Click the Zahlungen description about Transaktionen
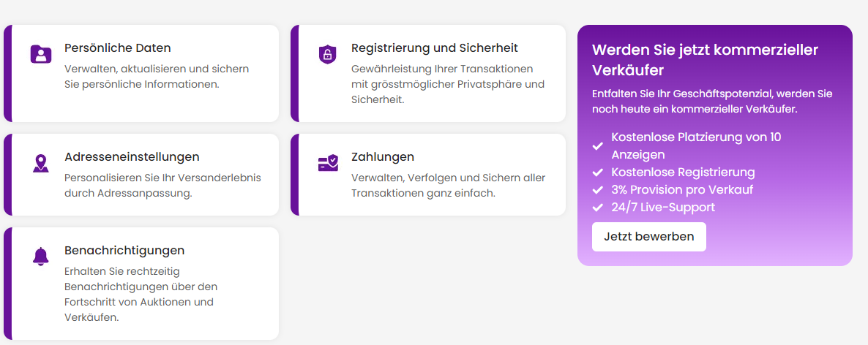This screenshot has height=345, width=868. tap(449, 186)
